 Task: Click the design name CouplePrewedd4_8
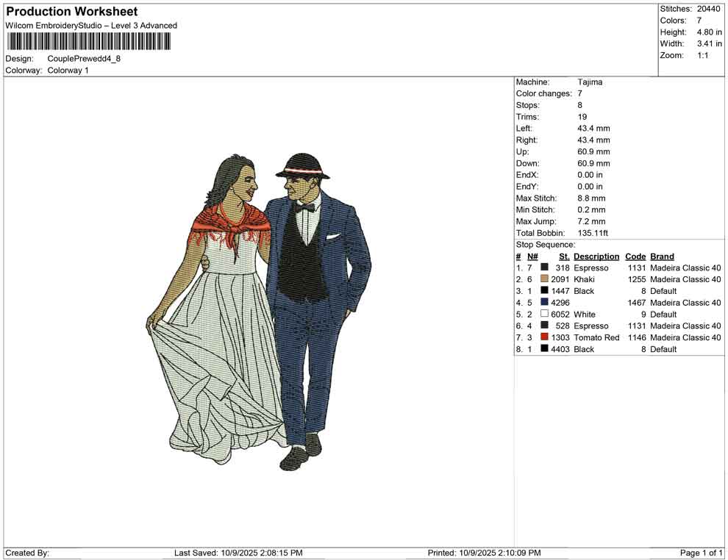pyautogui.click(x=84, y=59)
